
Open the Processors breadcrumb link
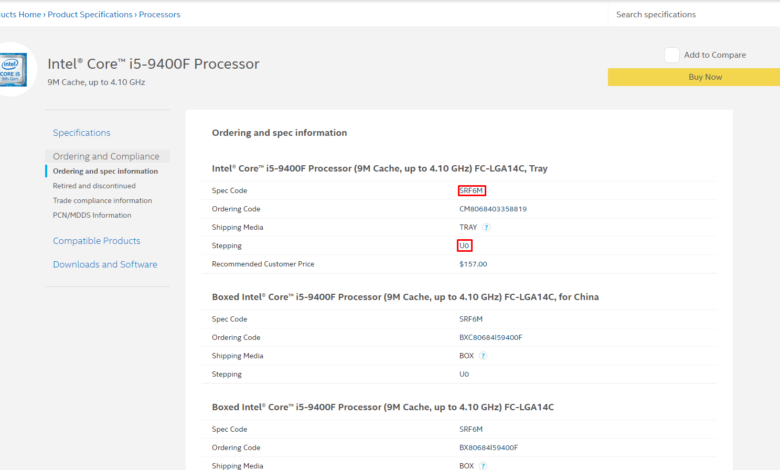pyautogui.click(x=160, y=14)
